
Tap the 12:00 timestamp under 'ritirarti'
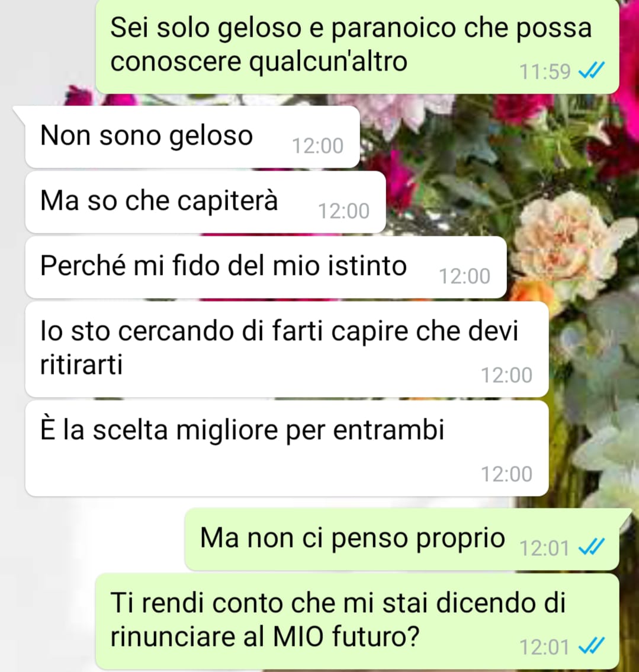pos(507,376)
